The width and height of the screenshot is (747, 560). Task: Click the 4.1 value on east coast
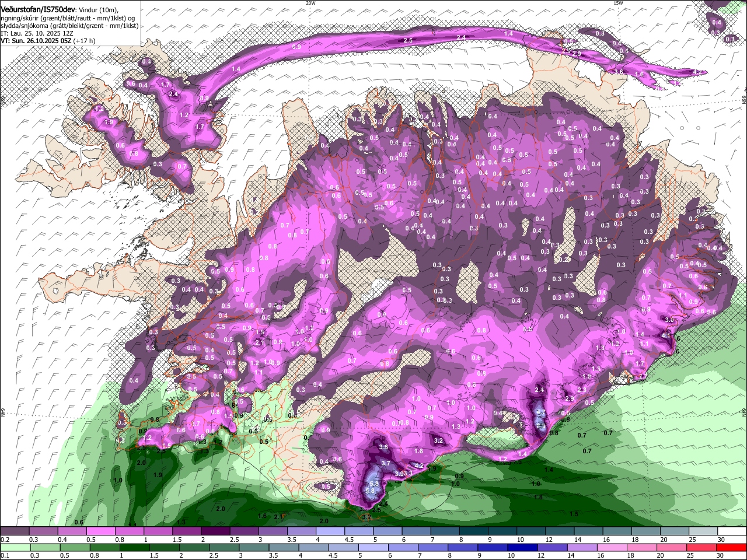click(665, 335)
